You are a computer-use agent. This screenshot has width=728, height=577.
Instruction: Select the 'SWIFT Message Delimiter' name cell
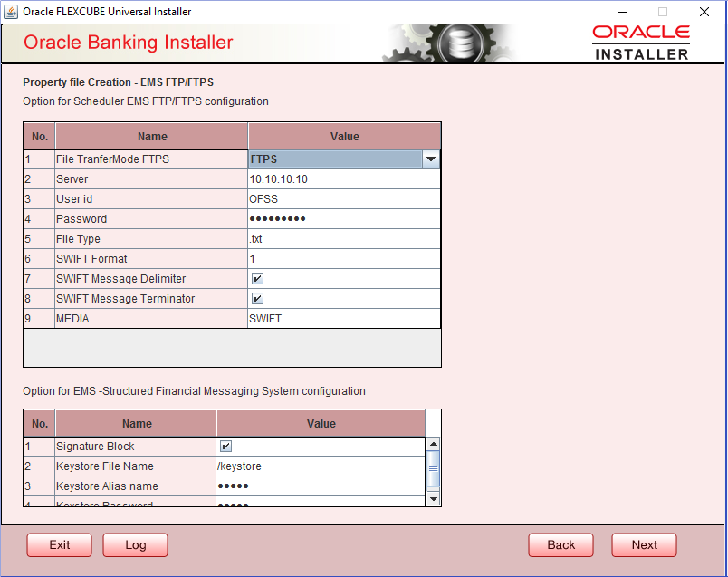(151, 279)
